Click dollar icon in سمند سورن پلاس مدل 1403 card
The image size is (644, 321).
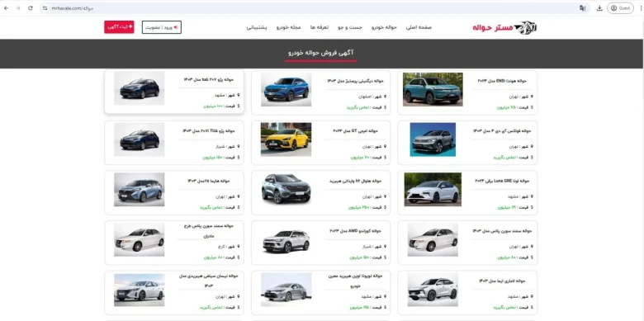click(x=532, y=257)
